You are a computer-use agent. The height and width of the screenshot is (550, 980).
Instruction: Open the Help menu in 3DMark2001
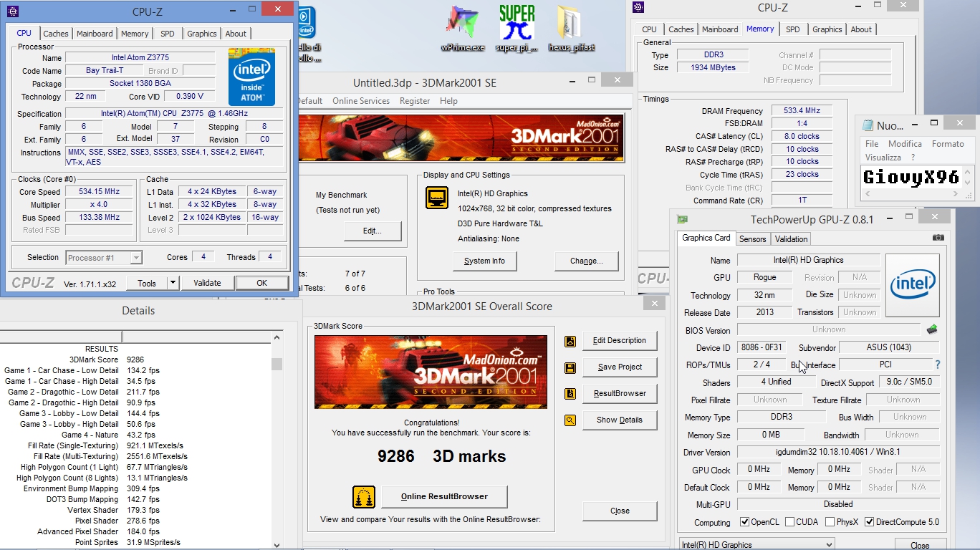click(448, 101)
